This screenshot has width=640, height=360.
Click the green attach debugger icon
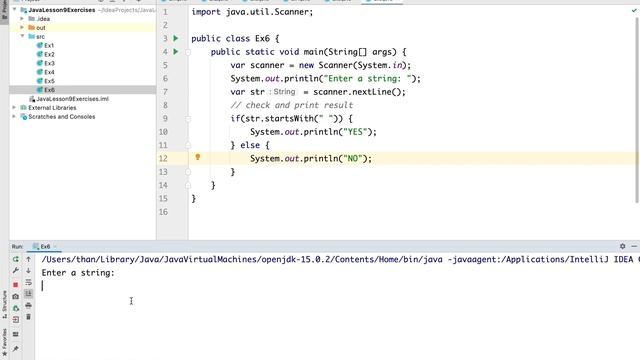click(16, 308)
